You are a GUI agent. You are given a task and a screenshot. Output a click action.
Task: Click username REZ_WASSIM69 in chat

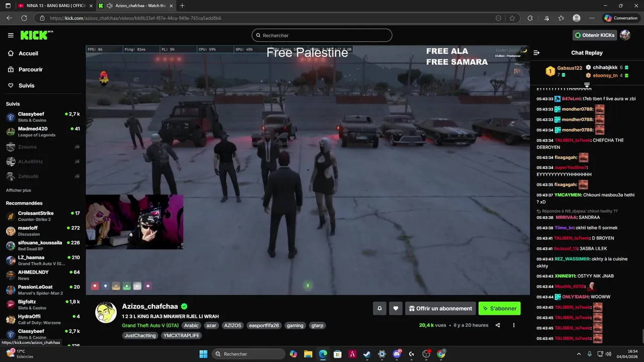(572, 259)
